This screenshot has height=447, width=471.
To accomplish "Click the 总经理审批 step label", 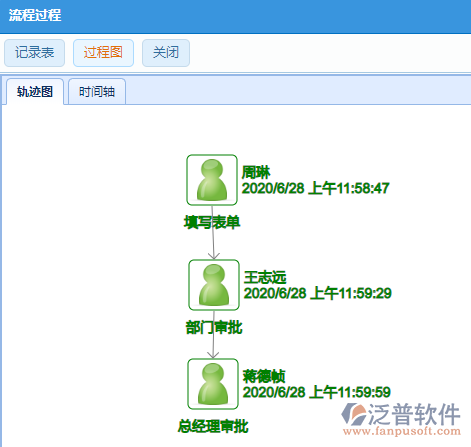I will click(x=213, y=426).
